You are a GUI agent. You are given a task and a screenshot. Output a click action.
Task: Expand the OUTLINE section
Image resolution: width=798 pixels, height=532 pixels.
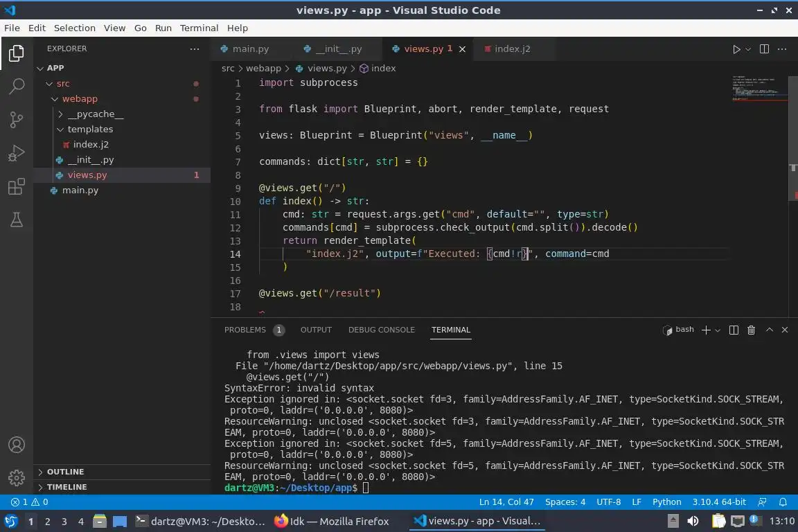[x=122, y=472]
